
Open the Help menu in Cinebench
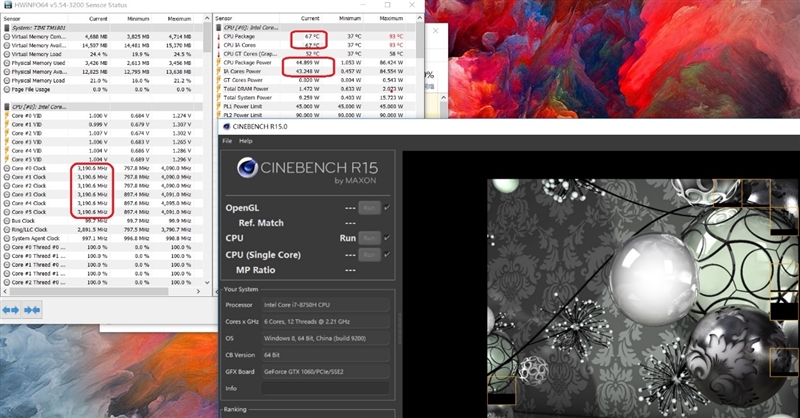point(245,141)
